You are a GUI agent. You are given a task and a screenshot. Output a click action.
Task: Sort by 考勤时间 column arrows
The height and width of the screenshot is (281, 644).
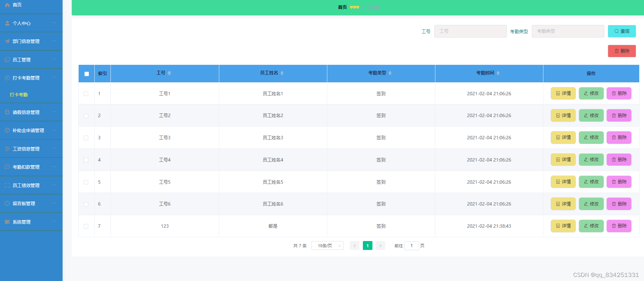[x=498, y=73]
